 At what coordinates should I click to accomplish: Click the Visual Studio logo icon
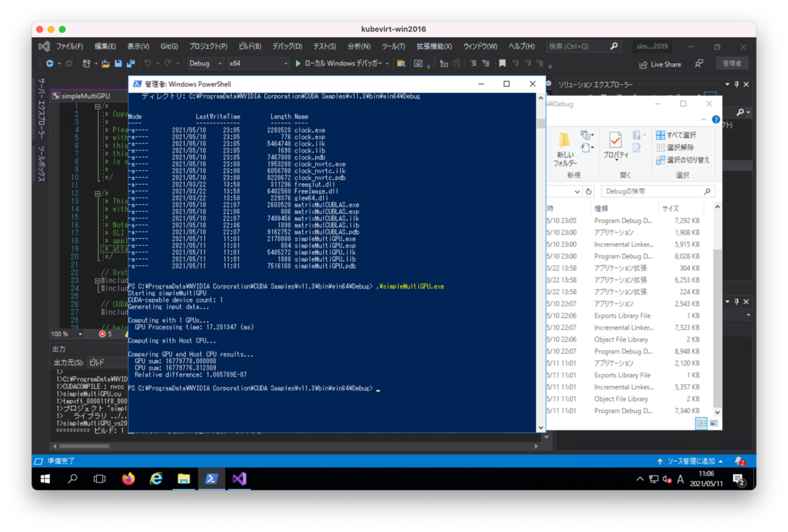tap(44, 47)
